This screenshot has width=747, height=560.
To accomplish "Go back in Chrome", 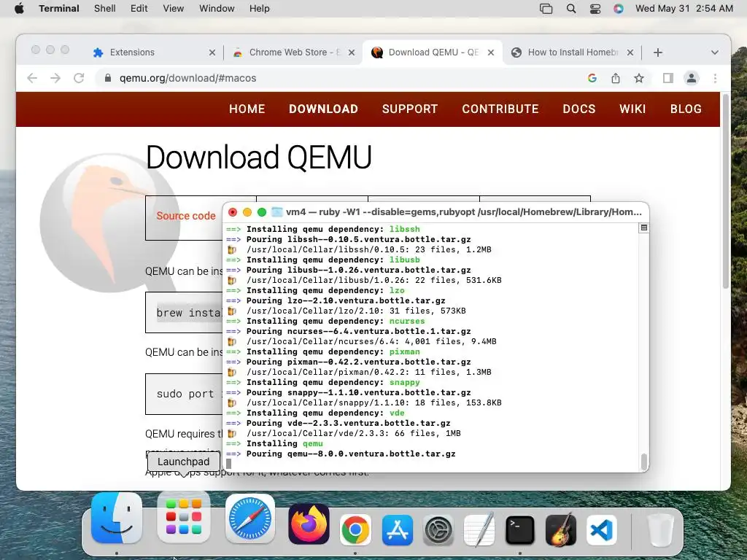I will 32,78.
